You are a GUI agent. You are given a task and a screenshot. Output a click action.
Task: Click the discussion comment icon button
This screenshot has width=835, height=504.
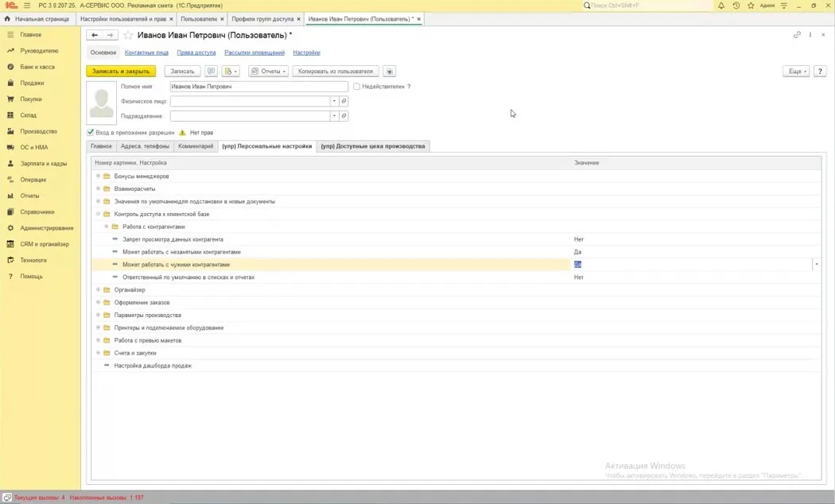212,72
